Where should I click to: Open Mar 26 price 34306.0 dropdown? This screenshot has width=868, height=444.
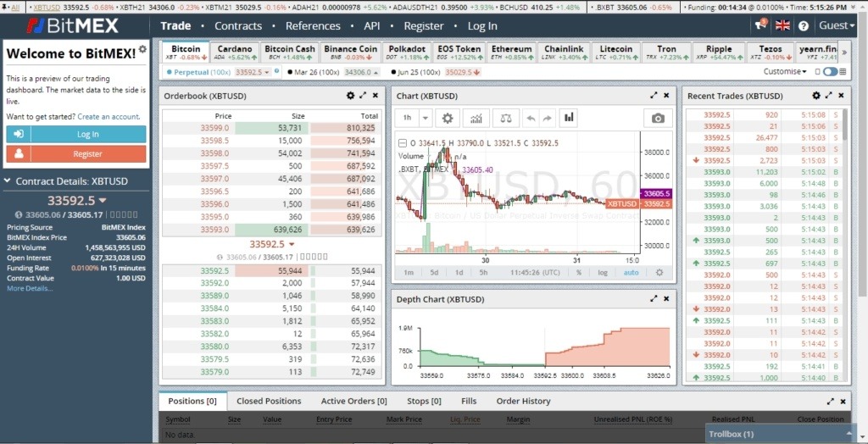(361, 72)
